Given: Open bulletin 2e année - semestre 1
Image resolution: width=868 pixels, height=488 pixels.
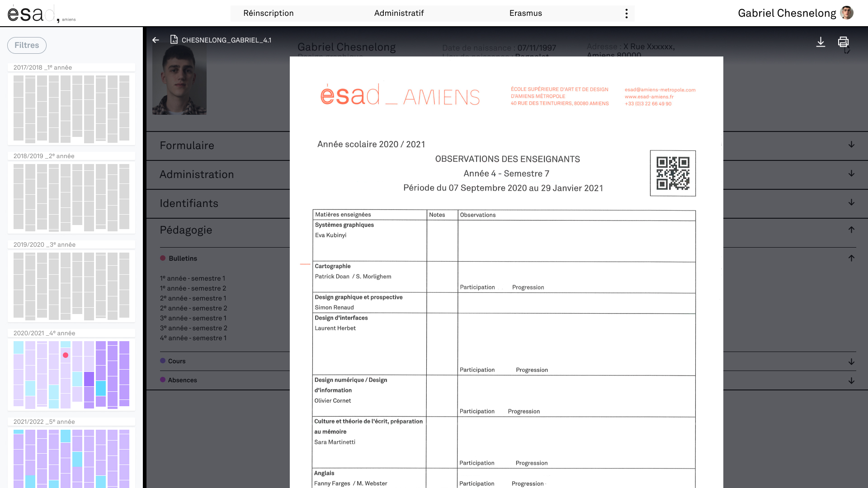Looking at the screenshot, I should [x=193, y=298].
